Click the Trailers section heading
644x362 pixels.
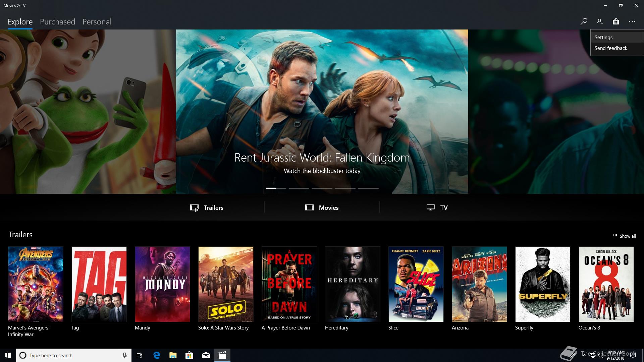tap(20, 235)
